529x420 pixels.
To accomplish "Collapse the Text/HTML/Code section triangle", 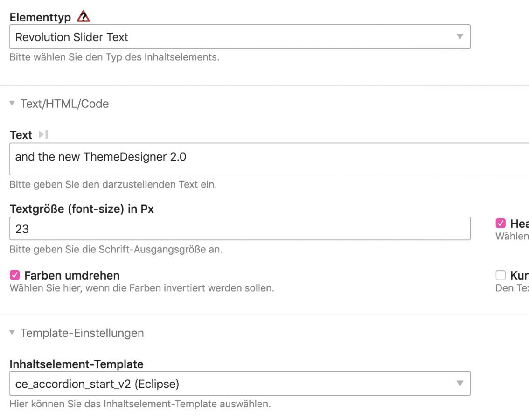I will (x=13, y=104).
